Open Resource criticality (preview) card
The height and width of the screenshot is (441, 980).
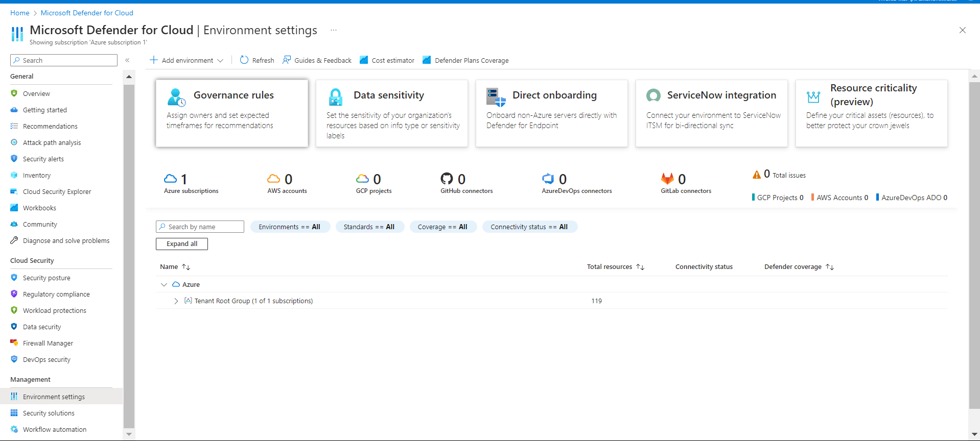pos(872,113)
